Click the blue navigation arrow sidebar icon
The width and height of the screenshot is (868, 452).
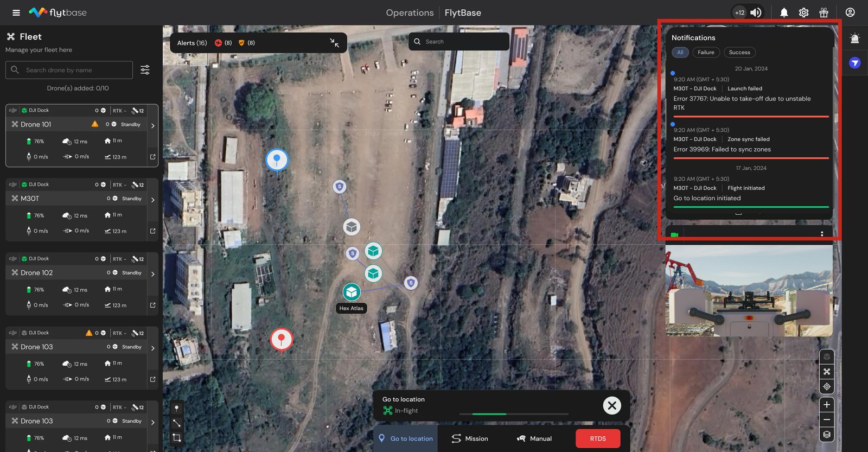[x=855, y=63]
